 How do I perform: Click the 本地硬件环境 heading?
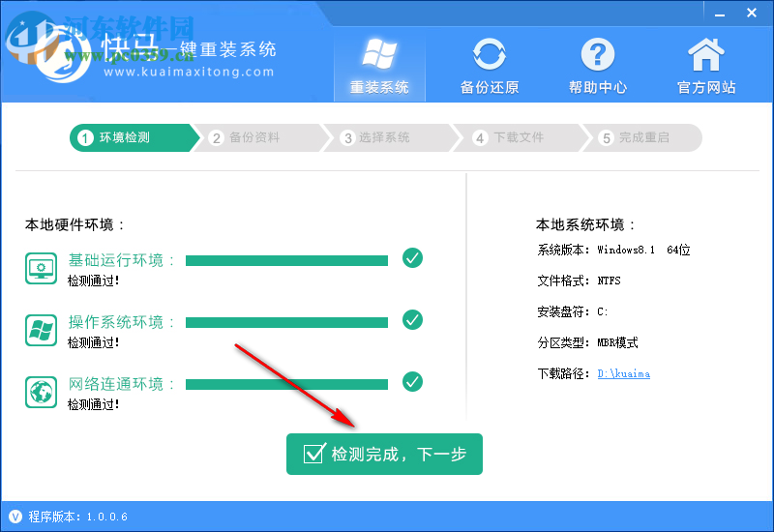74,225
